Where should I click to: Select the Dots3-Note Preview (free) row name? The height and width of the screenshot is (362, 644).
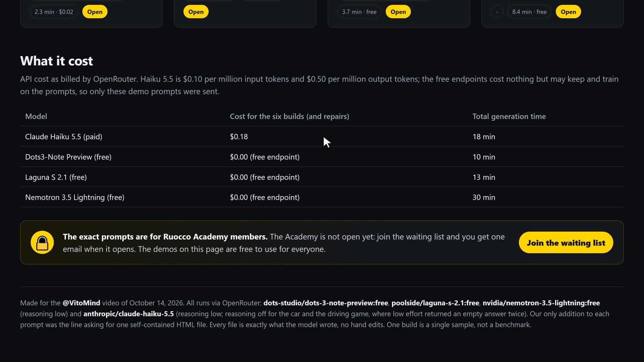click(68, 157)
